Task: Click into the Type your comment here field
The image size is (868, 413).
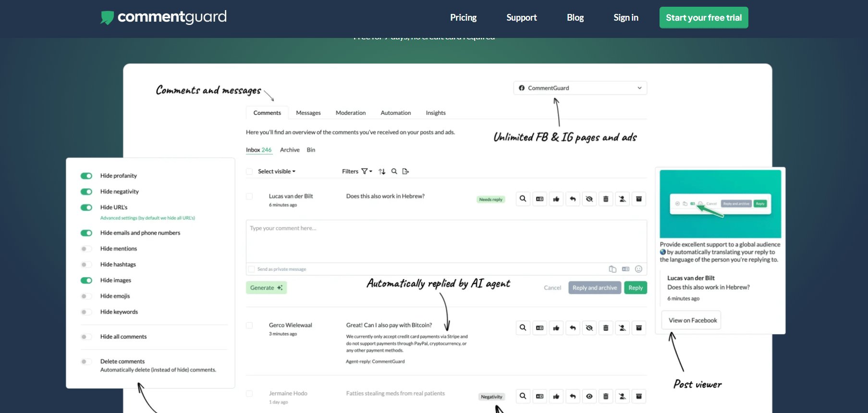Action: coord(446,242)
